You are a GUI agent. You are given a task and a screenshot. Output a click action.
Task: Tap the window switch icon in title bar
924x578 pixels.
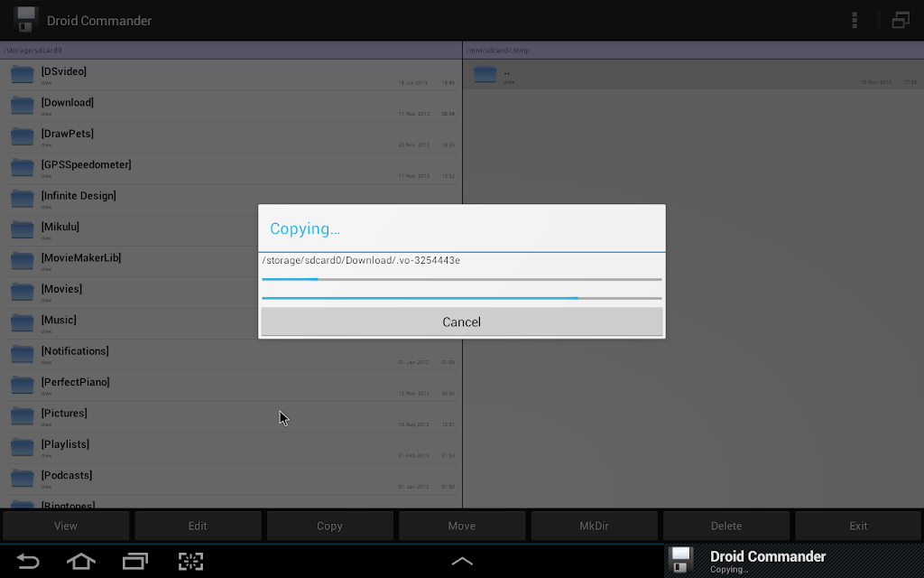[x=901, y=21]
